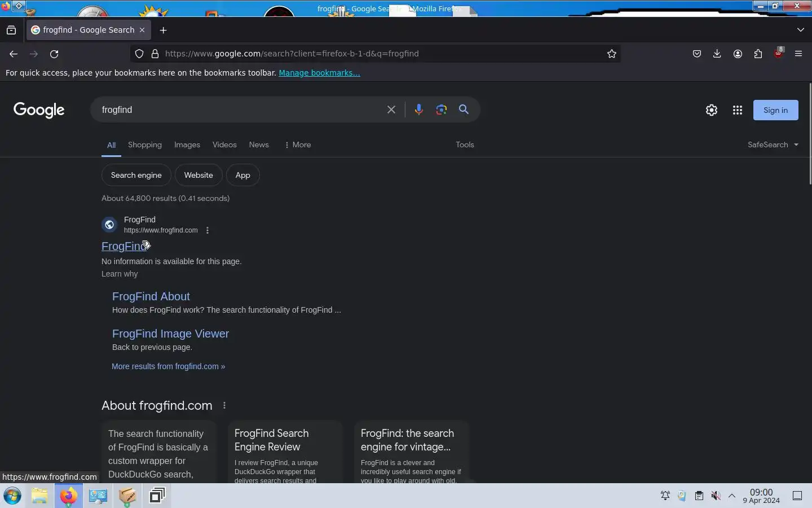This screenshot has width=812, height=508.
Task: Open tracking protection shield info
Action: [139, 54]
